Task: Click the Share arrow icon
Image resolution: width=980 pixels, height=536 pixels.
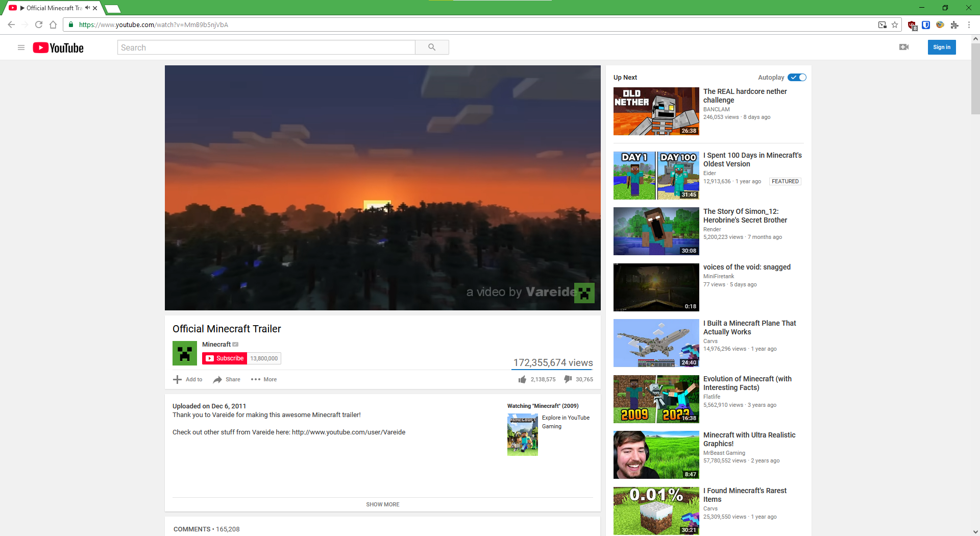Action: 217,379
